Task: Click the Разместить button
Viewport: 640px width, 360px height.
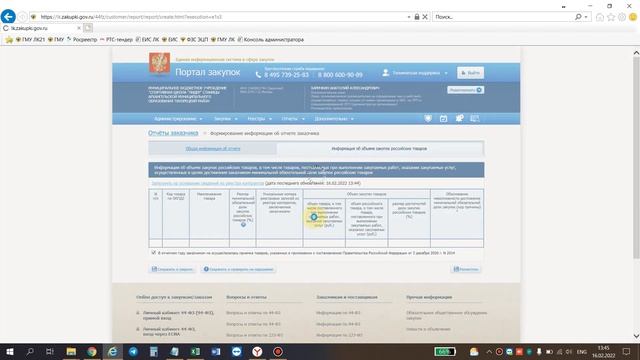Action: (x=466, y=269)
